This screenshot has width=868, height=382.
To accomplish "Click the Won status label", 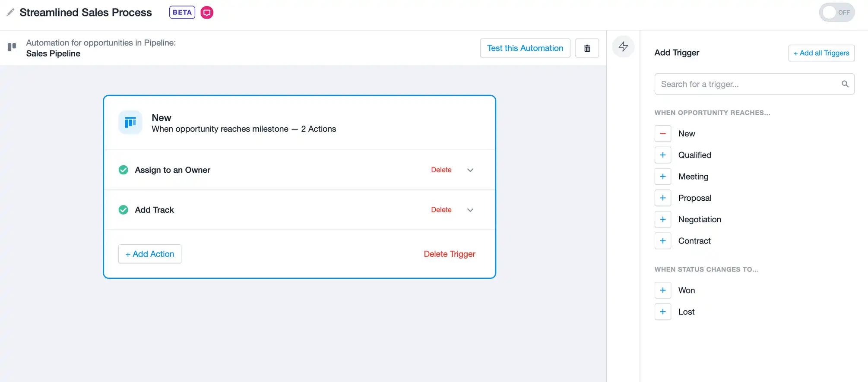I will pyautogui.click(x=686, y=290).
